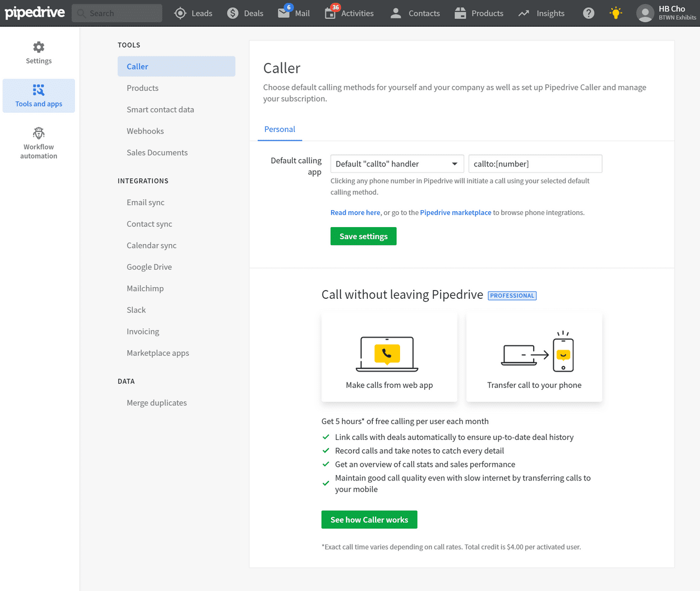
Task: Open Activities calendar icon with 36 badge
Action: [x=331, y=12]
